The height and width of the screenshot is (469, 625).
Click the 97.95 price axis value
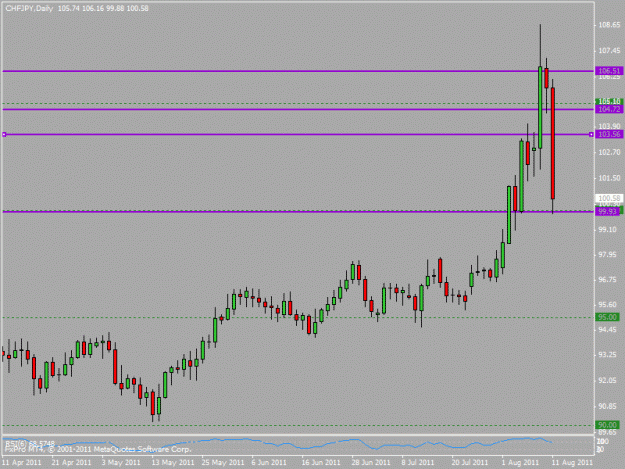tap(609, 255)
